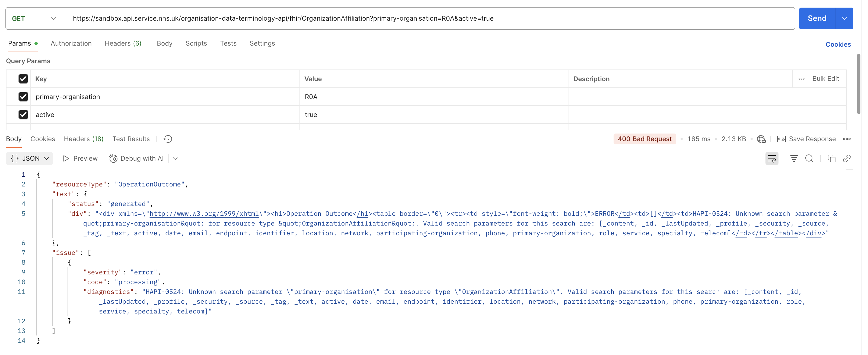Click the link icon in response toolbar
The image size is (868, 355).
pyautogui.click(x=846, y=159)
